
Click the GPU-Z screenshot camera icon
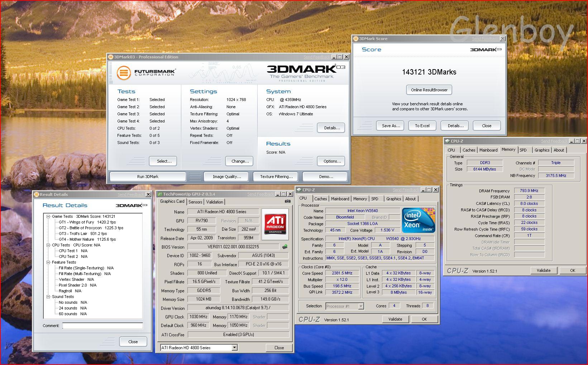tap(287, 201)
